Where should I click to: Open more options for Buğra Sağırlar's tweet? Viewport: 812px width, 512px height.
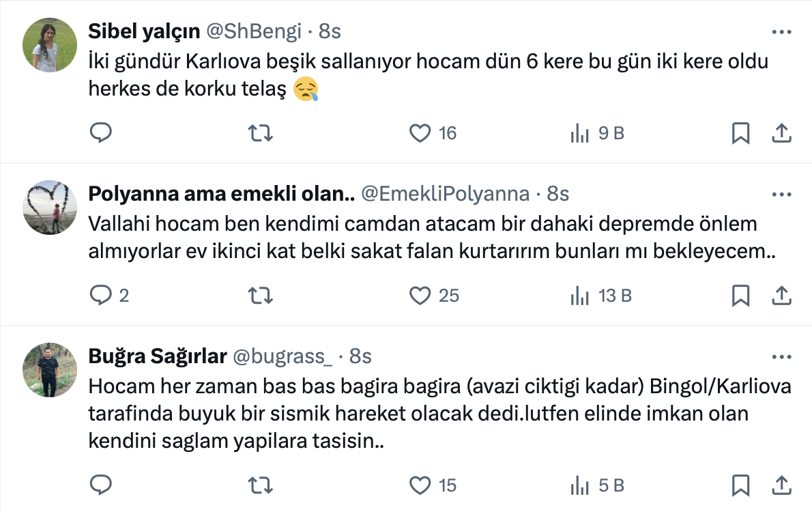[781, 357]
